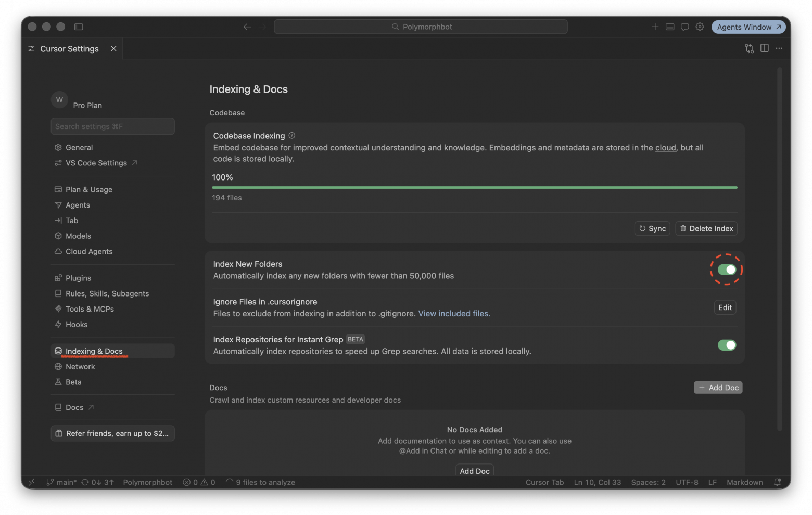
Task: Open the Network settings section
Action: (112, 367)
